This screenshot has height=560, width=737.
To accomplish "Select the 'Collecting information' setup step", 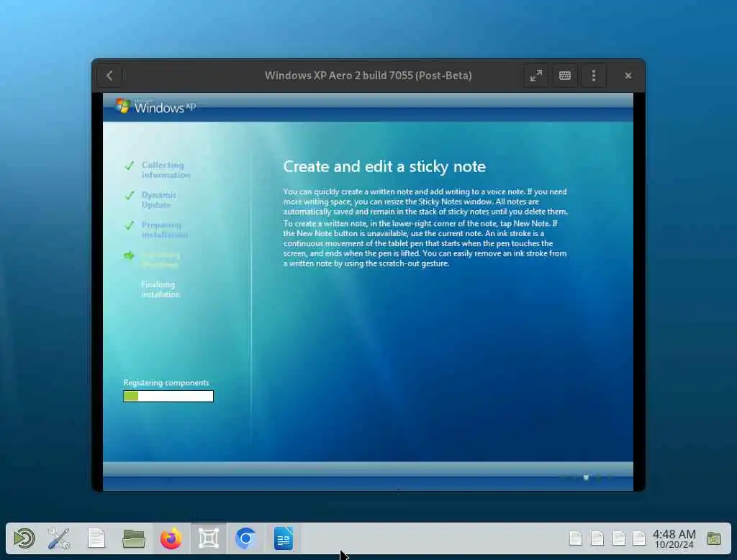I will 166,170.
